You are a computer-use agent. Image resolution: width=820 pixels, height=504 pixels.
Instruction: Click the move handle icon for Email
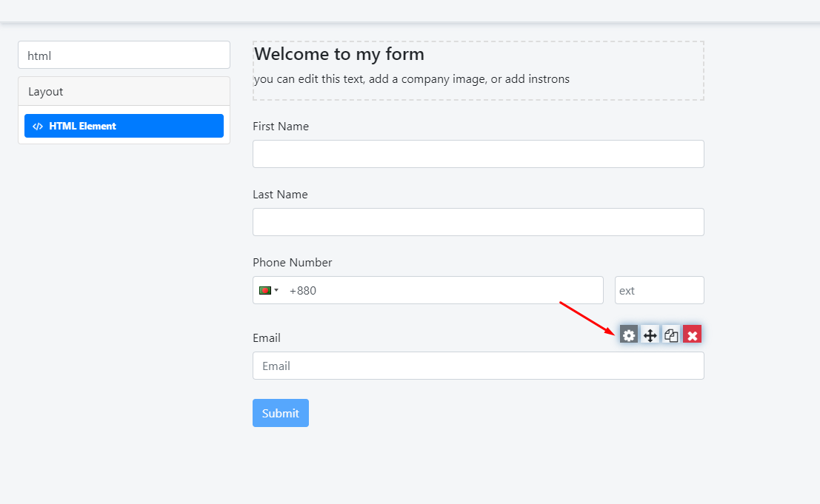(650, 335)
